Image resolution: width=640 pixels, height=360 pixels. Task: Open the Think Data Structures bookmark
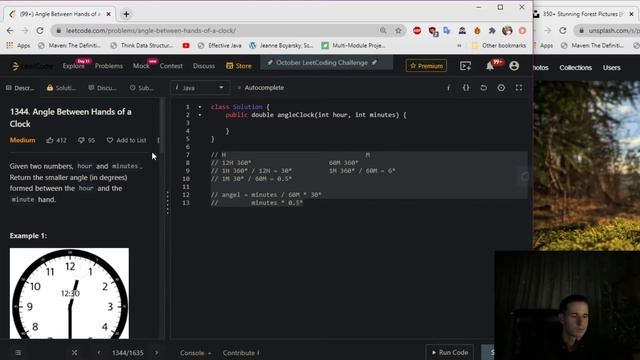[142, 46]
